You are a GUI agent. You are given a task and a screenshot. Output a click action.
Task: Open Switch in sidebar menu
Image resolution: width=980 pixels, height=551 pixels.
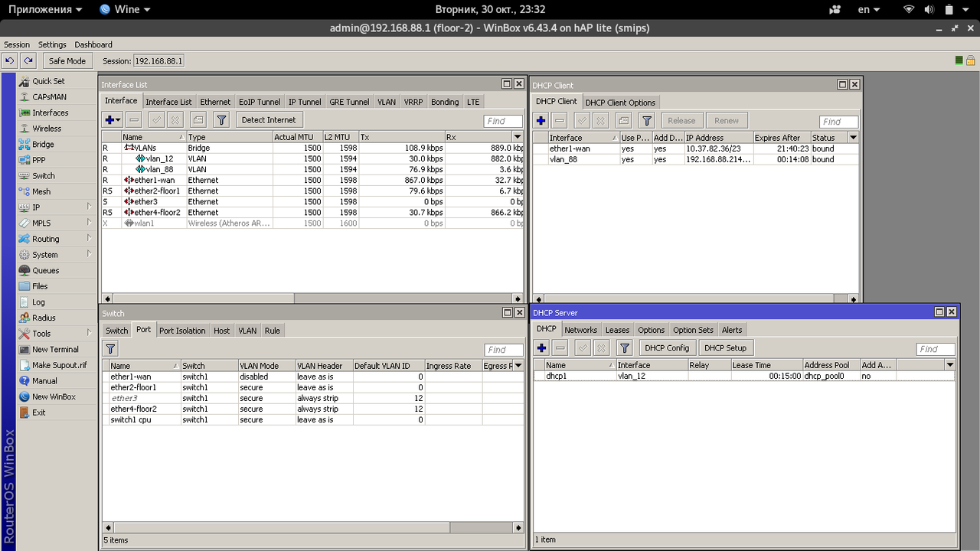tap(44, 176)
